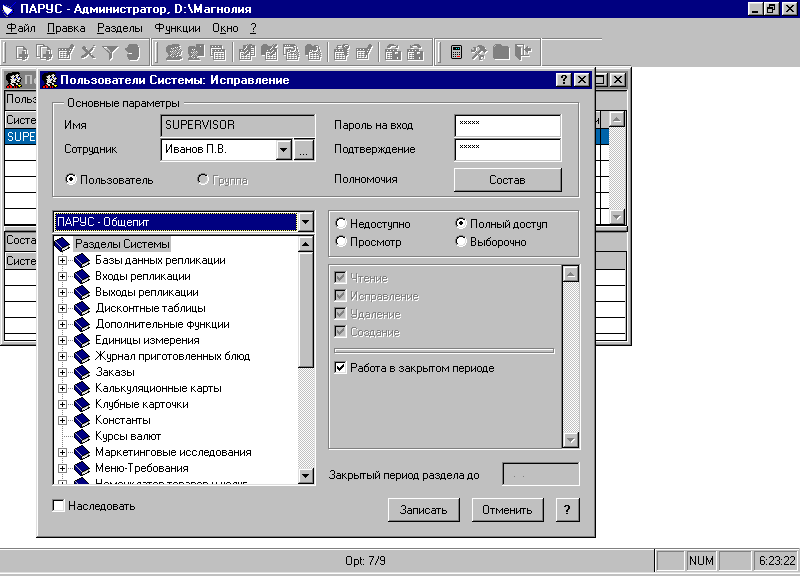The height and width of the screenshot is (576, 800).
Task: Click the duplicate-record icon with two pages
Action: tap(44, 53)
